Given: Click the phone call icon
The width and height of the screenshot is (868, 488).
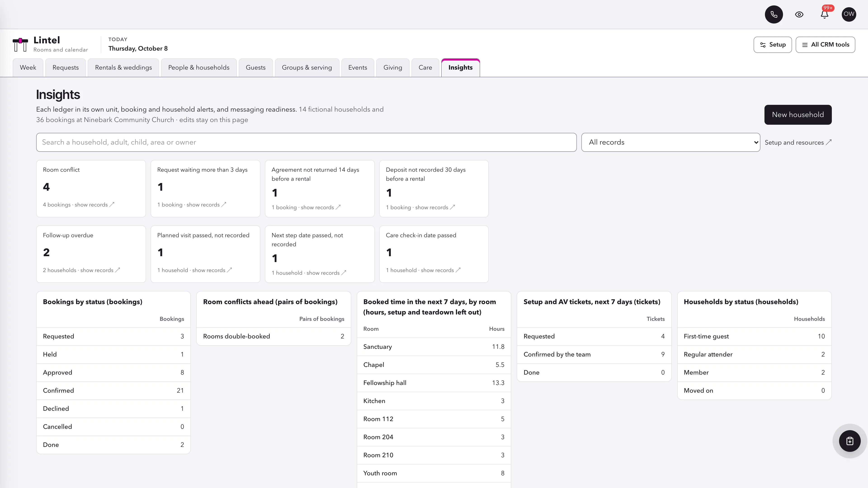Looking at the screenshot, I should tap(774, 14).
